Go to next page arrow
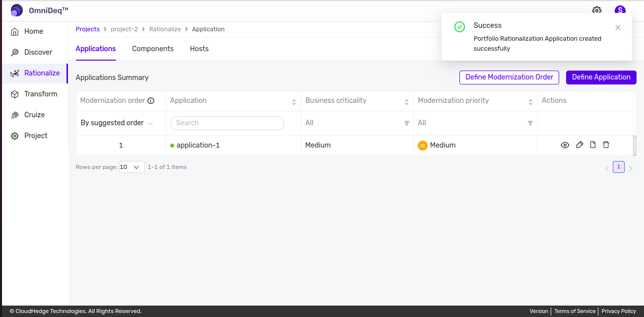Screen dimensions: 644x317 tap(631, 168)
